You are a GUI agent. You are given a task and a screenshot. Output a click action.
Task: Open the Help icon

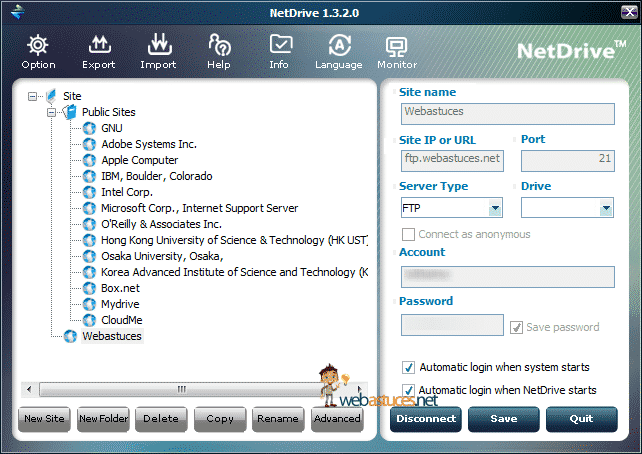[218, 45]
